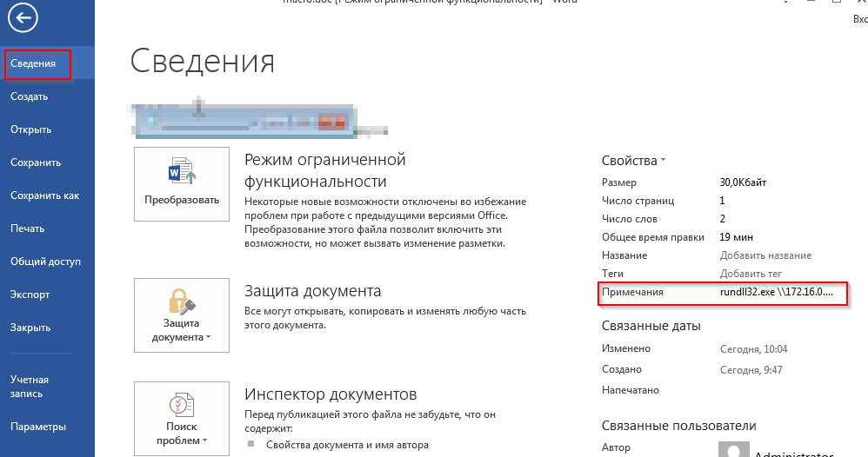The image size is (868, 457).
Task: Click the author avatar picture
Action: tap(733, 448)
